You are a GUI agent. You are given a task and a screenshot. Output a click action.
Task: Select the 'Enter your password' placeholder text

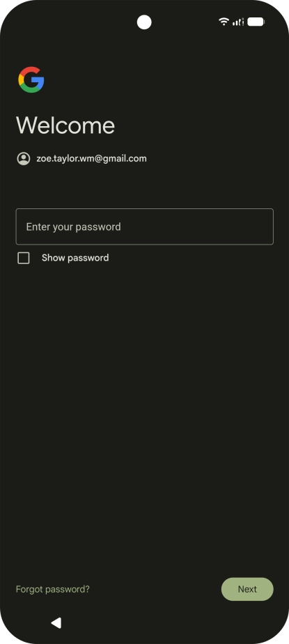(x=74, y=227)
